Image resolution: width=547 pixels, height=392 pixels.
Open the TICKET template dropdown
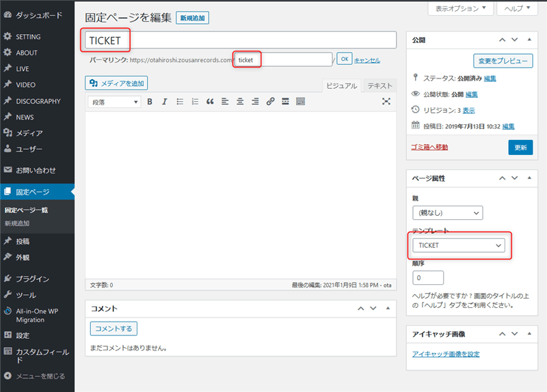click(458, 245)
